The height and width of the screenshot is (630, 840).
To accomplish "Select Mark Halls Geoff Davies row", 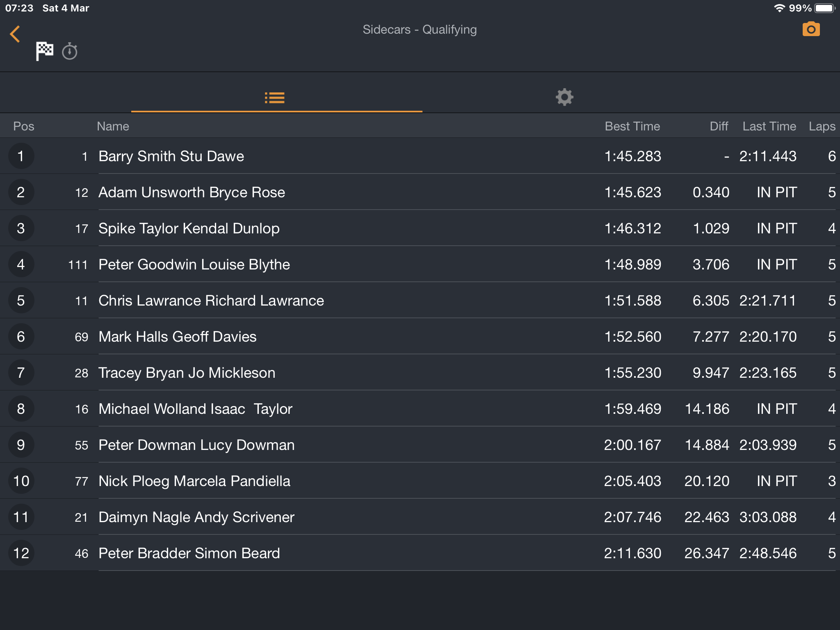I will coord(420,337).
